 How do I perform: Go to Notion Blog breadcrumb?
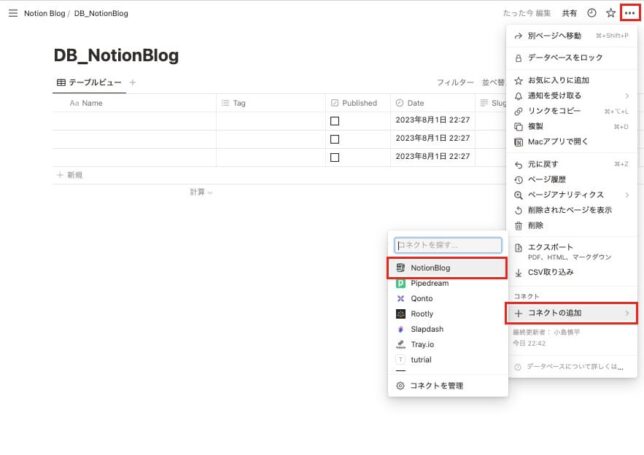coord(44,14)
